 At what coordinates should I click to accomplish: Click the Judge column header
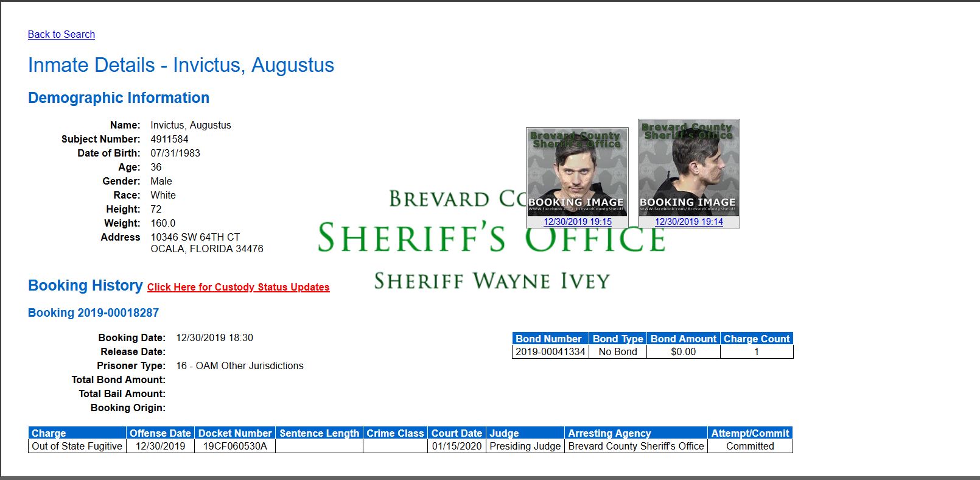tap(525, 433)
